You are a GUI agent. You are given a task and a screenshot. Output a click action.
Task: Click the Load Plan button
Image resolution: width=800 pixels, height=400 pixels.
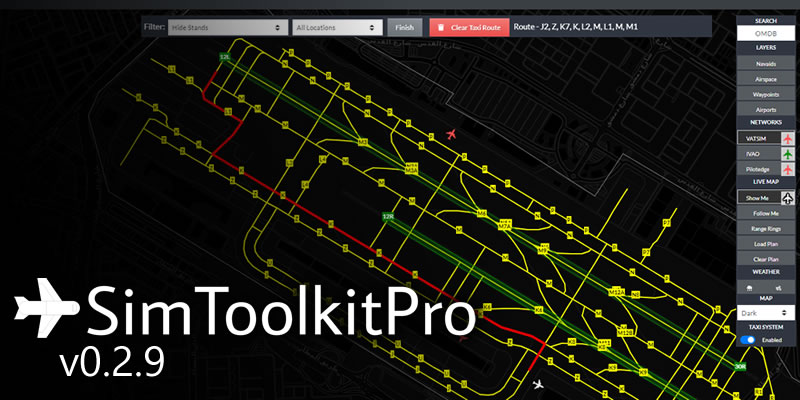[x=766, y=244]
